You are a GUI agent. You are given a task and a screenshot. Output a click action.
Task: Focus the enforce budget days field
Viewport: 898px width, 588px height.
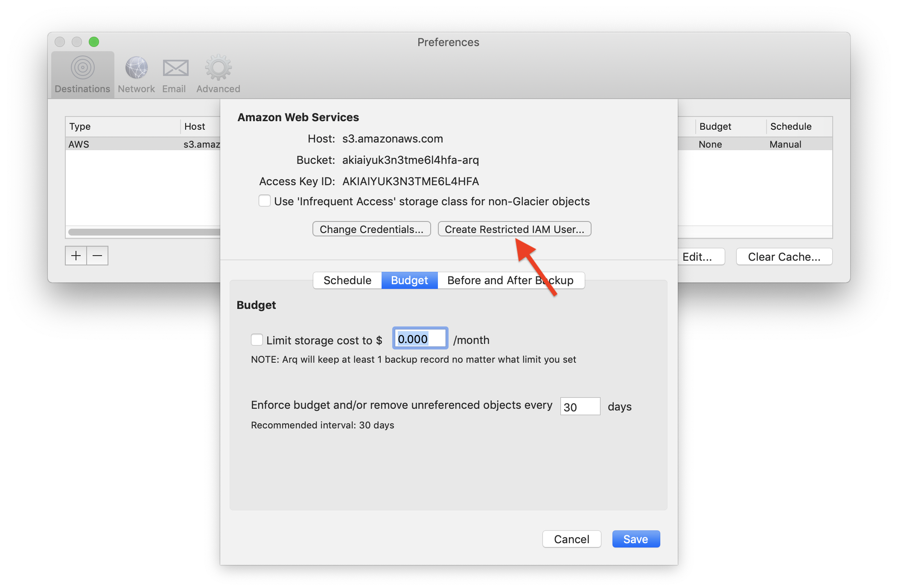(x=580, y=406)
